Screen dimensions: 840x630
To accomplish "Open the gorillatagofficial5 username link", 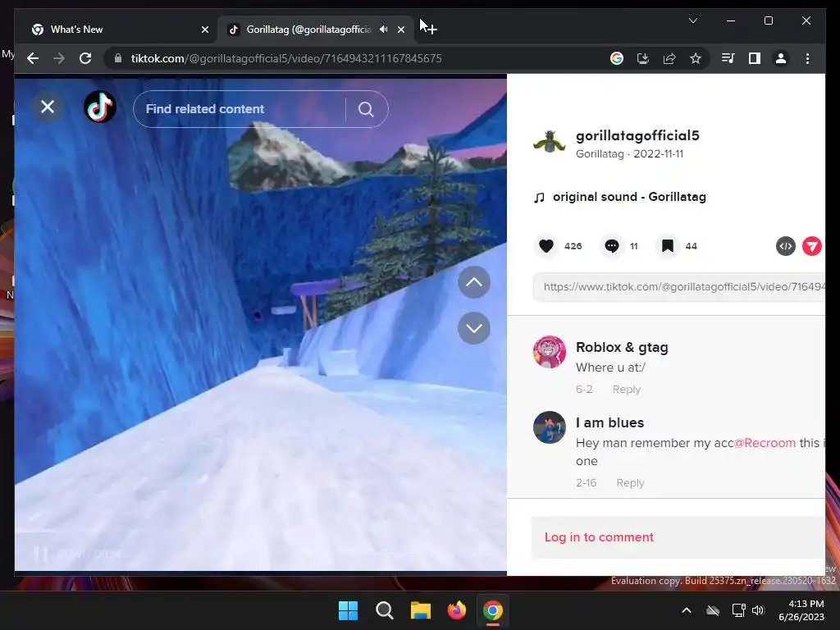I will click(637, 135).
